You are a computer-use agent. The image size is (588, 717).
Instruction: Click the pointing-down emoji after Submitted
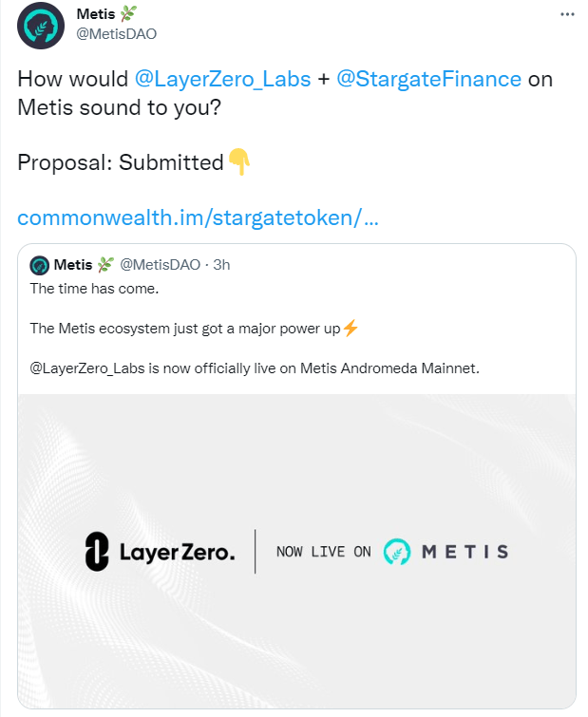point(239,162)
